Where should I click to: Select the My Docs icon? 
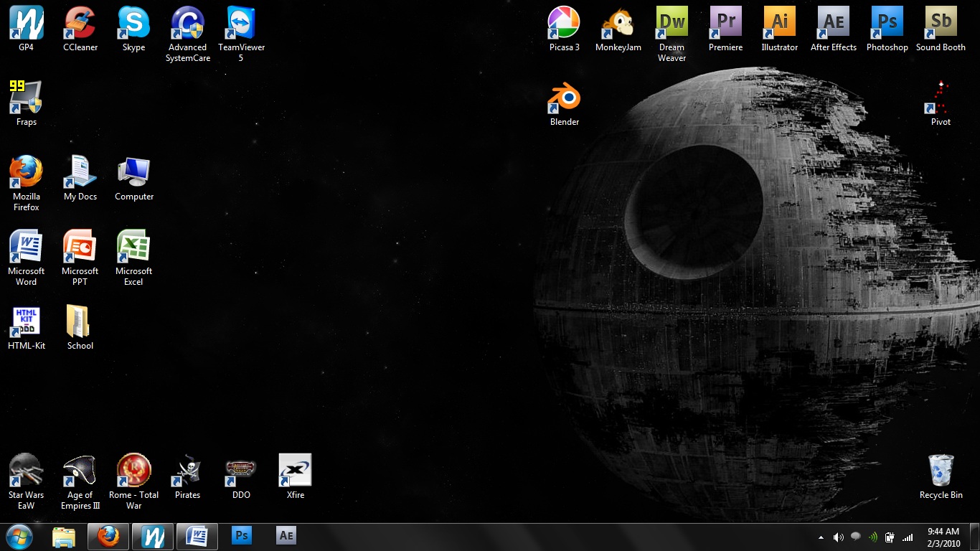(80, 179)
